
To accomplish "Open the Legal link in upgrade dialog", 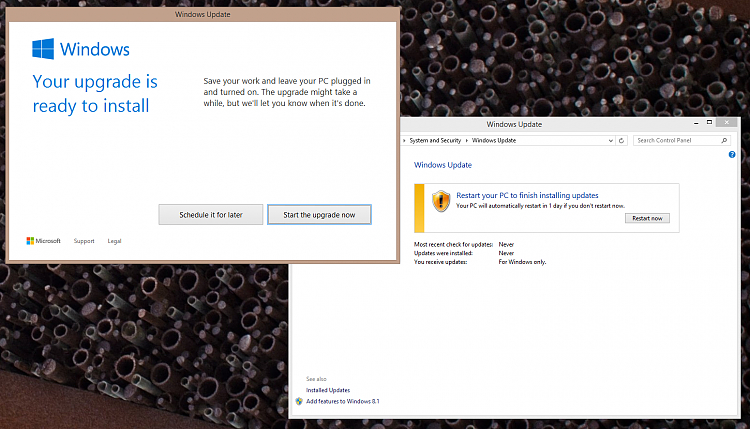I will click(x=114, y=241).
